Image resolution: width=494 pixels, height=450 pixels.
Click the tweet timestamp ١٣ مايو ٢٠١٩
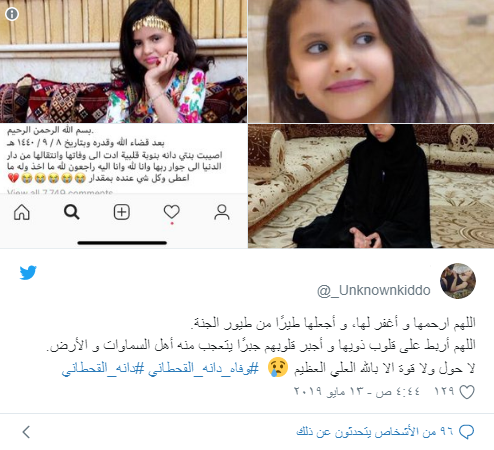(357, 391)
